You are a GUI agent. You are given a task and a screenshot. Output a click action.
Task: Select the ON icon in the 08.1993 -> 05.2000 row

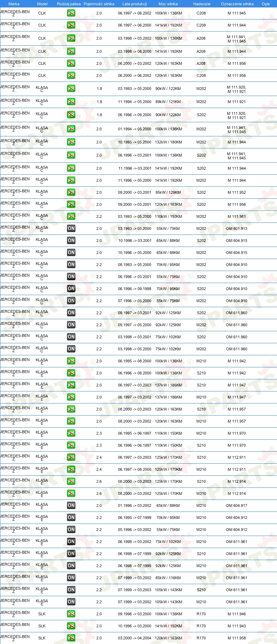click(x=71, y=265)
